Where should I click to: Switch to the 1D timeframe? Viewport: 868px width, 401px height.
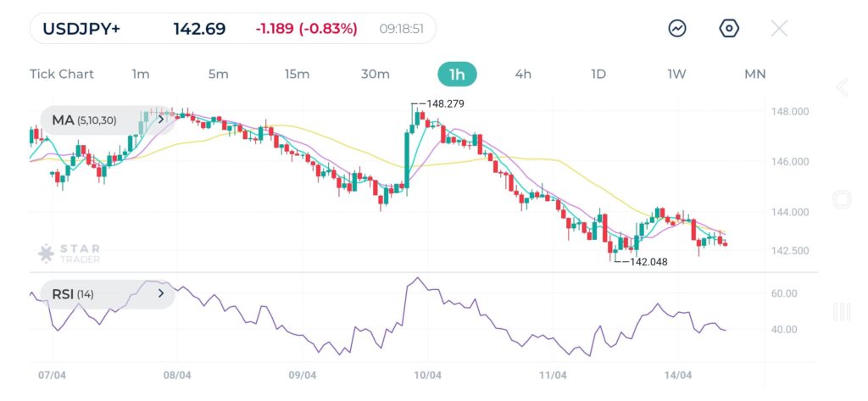[598, 74]
